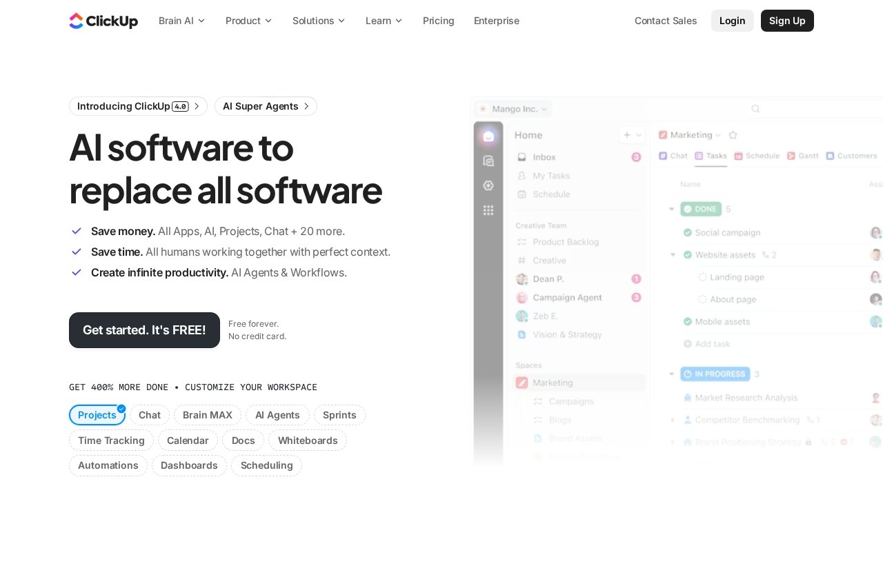Click the Gantt view icon
The image size is (883, 588).
(791, 156)
